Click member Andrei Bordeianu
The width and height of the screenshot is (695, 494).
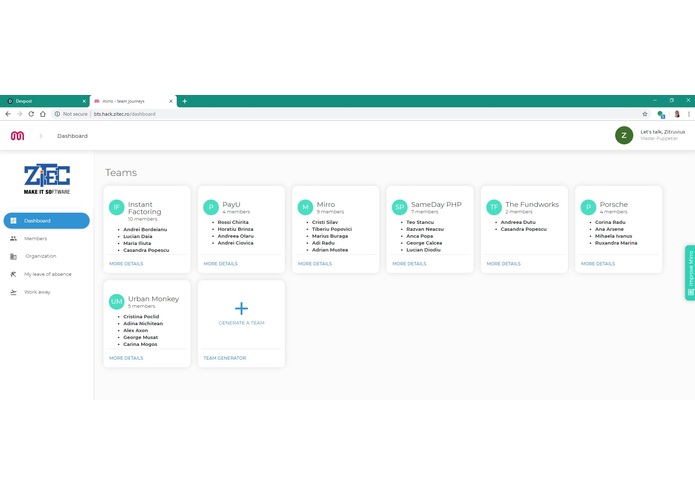[x=145, y=229]
